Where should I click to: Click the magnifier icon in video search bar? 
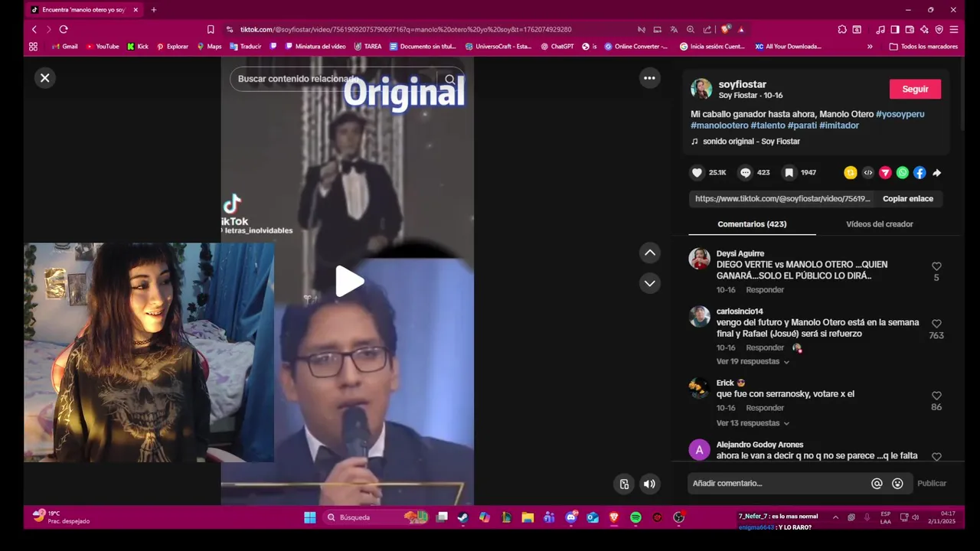tap(450, 79)
